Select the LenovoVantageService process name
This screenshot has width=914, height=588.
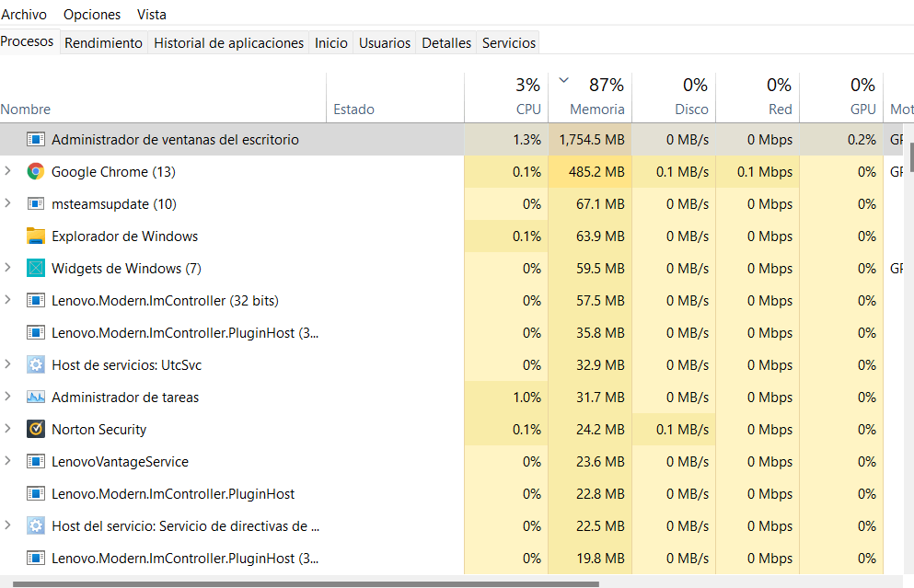click(120, 462)
